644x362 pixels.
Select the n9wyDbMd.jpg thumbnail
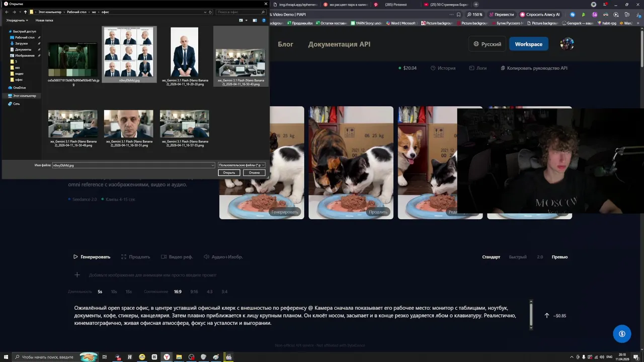[129, 55]
